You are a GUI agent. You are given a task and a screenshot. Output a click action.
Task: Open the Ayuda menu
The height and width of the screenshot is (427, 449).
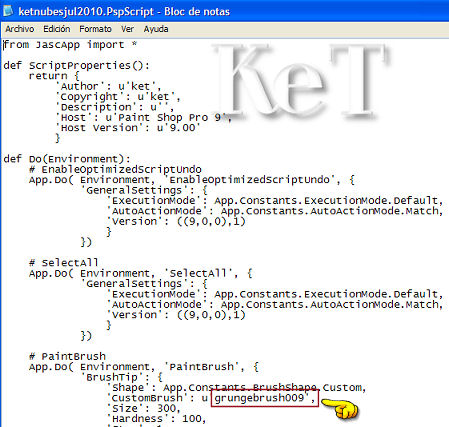(x=156, y=29)
